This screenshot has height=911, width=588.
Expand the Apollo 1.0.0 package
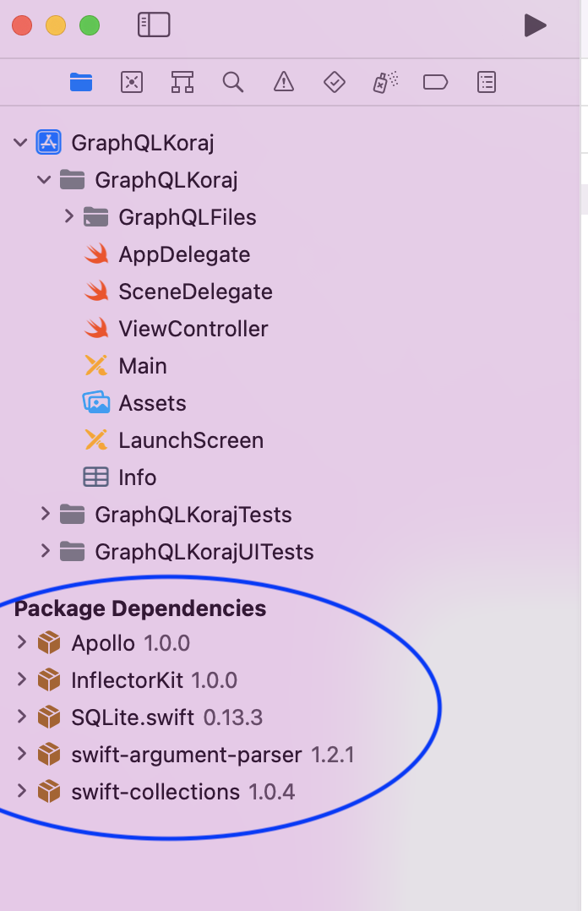click(20, 642)
